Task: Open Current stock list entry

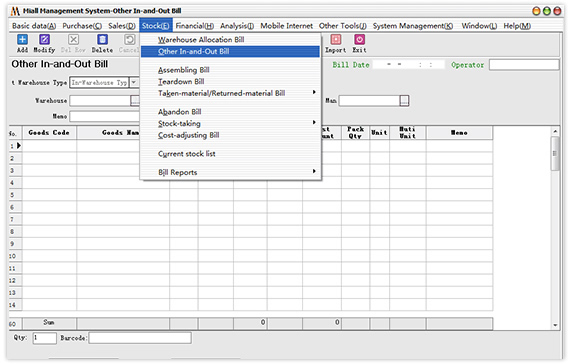Action: [x=230, y=154]
